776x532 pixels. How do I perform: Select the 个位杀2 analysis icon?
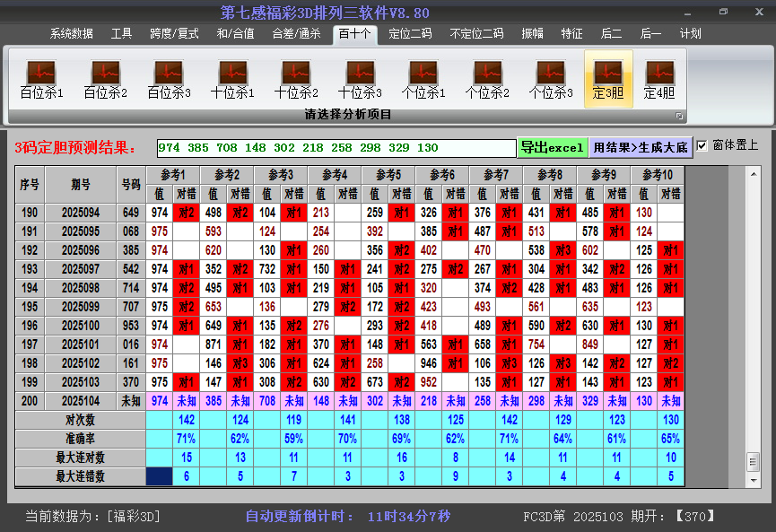(487, 80)
